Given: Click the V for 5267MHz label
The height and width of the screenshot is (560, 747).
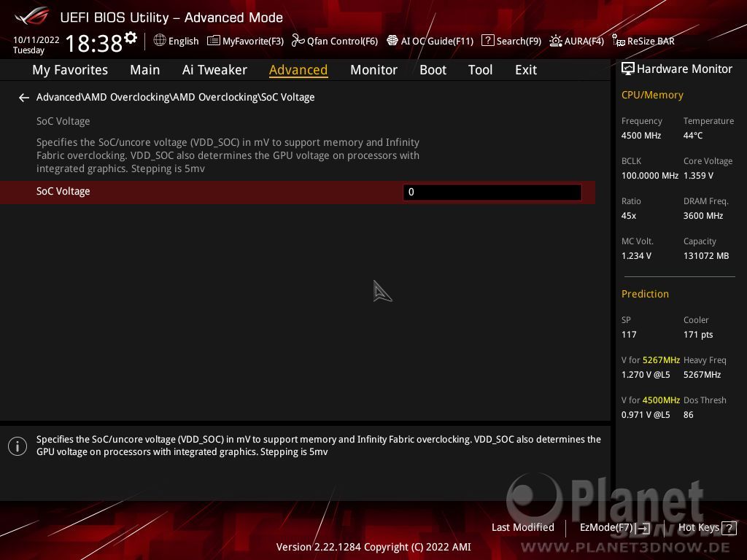Looking at the screenshot, I should coord(651,360).
